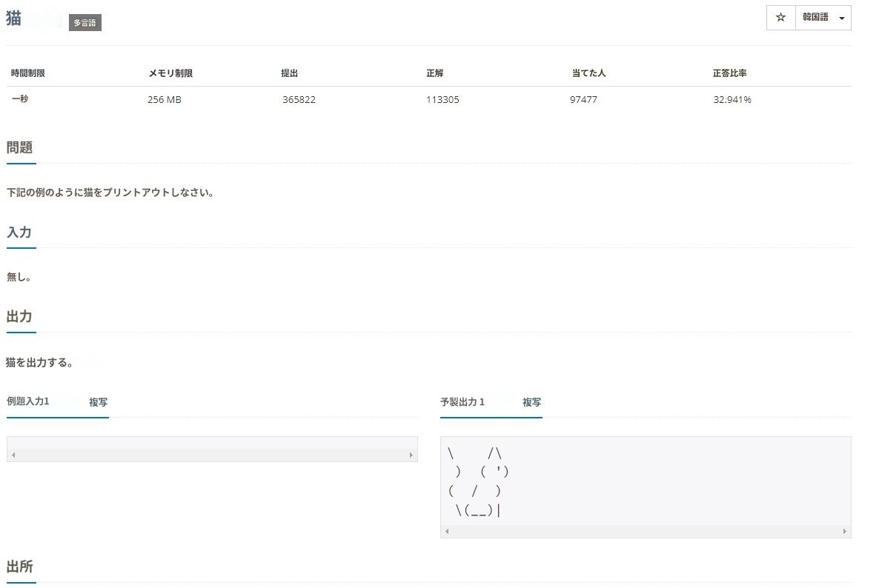
Task: Click left scroll arrow in sample output box
Action: point(447,532)
